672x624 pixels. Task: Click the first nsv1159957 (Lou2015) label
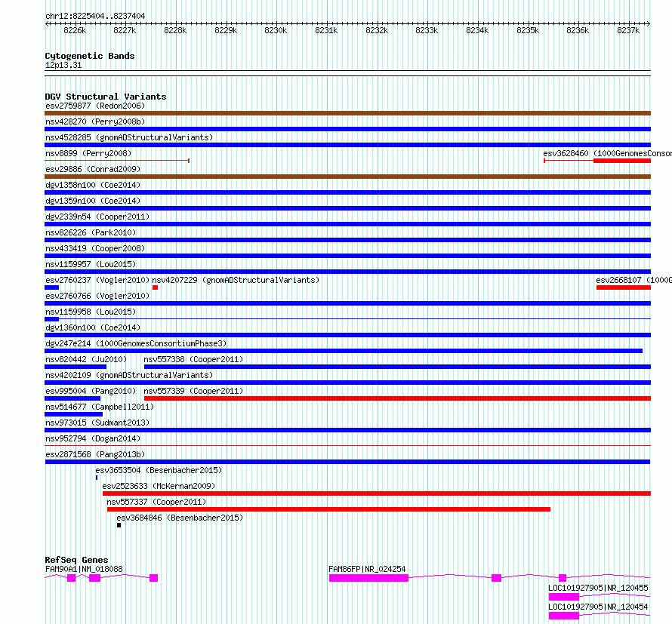[x=91, y=264]
